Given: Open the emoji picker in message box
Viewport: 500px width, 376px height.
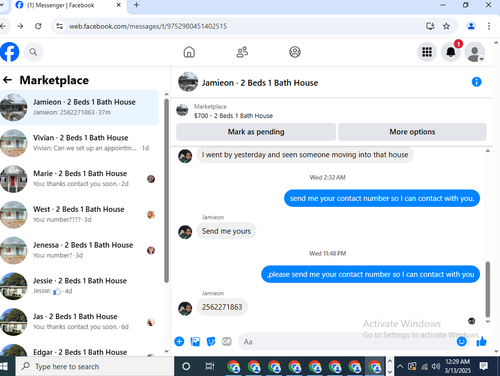Looking at the screenshot, I should [x=462, y=342].
